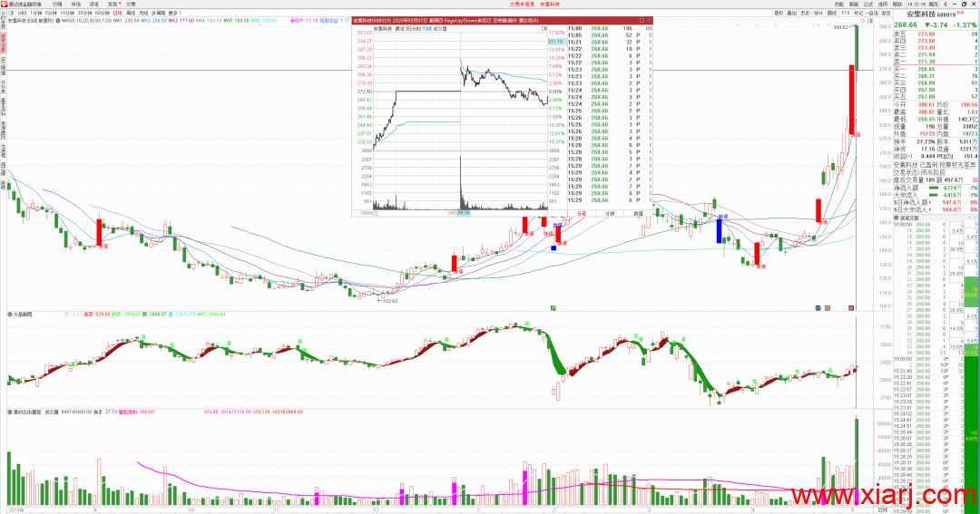The width and height of the screenshot is (980, 514).
Task: Click the panel toggle icon near 300.82
Action: pyautogui.click(x=869, y=21)
